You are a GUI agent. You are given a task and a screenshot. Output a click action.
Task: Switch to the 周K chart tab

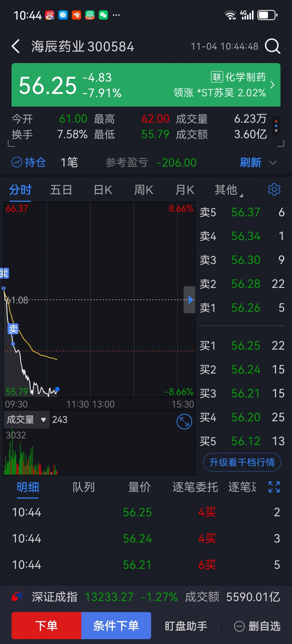[144, 190]
